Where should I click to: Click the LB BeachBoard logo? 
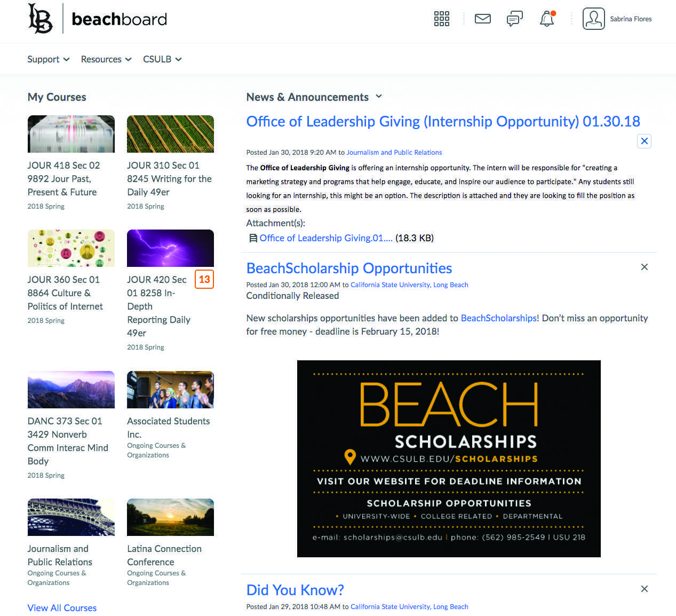click(96, 18)
